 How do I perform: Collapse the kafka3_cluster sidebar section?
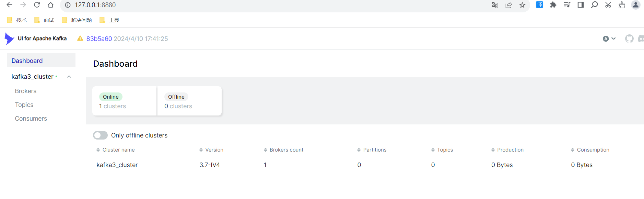[x=69, y=77]
